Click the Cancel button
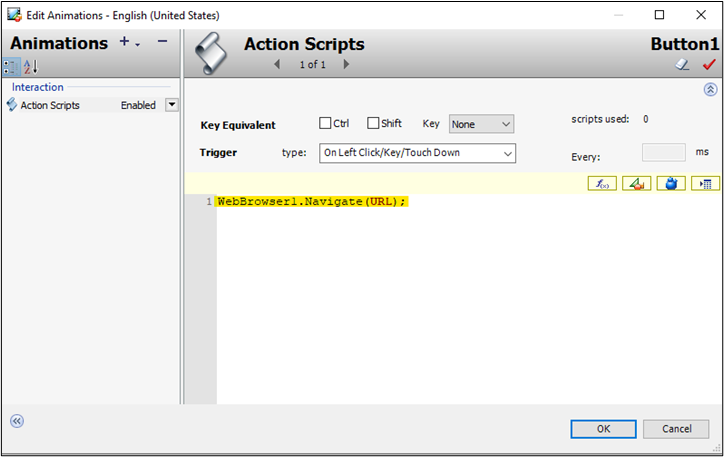 (676, 429)
